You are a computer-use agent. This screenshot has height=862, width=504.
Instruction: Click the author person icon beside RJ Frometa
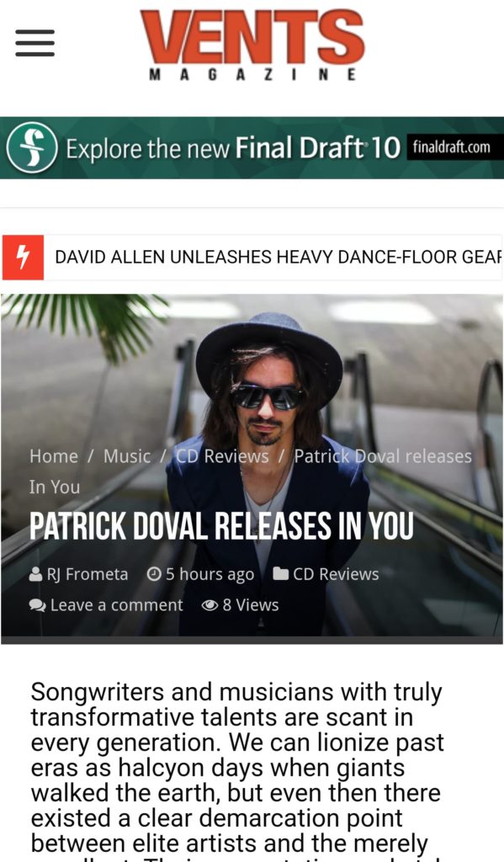pyautogui.click(x=35, y=574)
